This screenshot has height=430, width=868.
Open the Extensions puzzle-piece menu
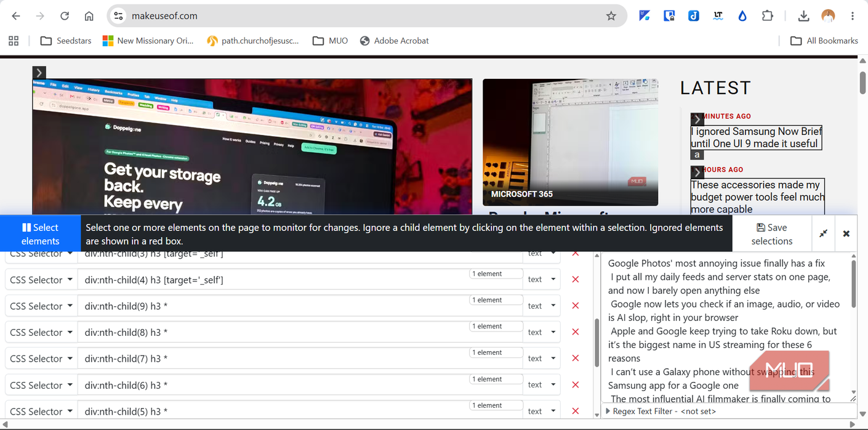pyautogui.click(x=767, y=16)
